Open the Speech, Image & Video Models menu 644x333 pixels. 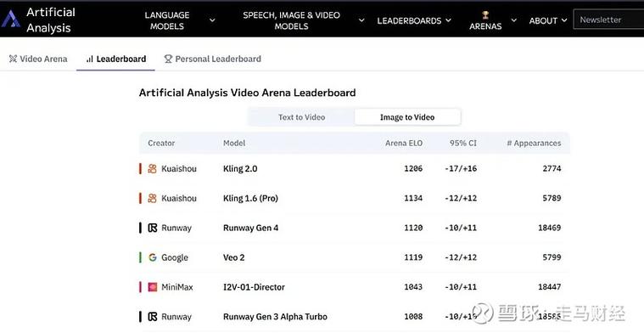[x=303, y=20]
